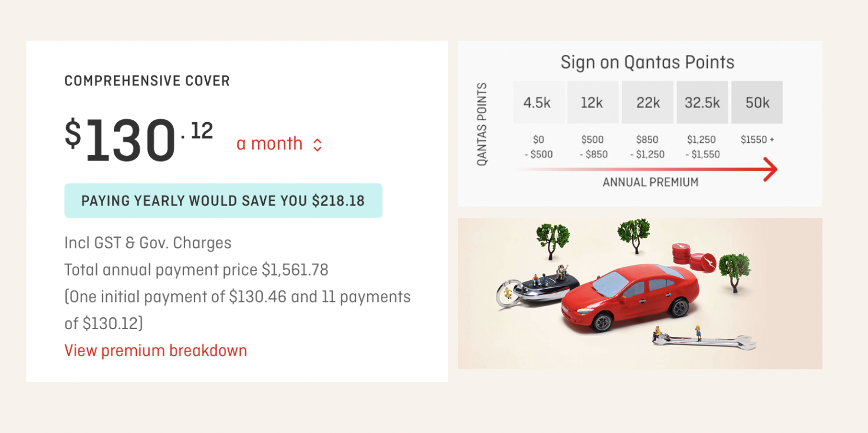868x433 pixels.
Task: Click the red toy car image
Action: pyautogui.click(x=629, y=298)
